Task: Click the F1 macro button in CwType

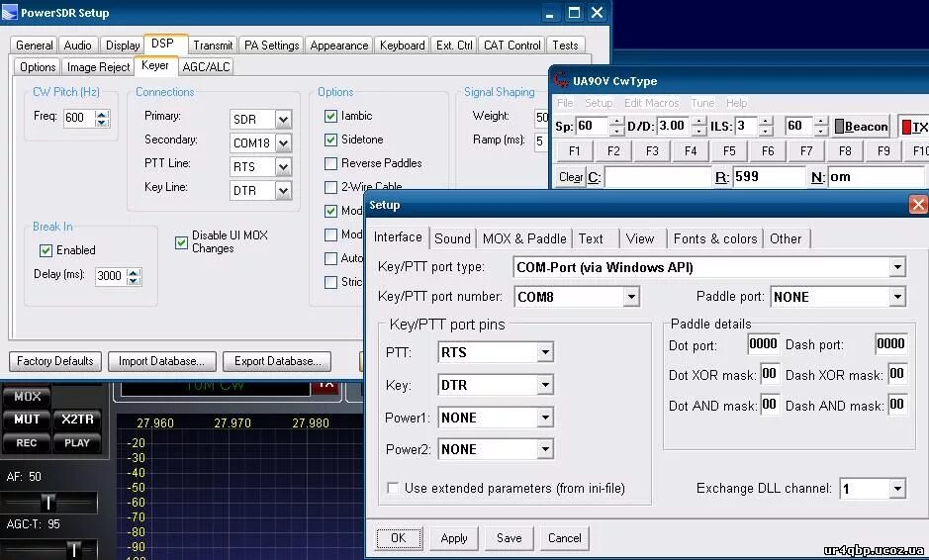Action: point(574,151)
